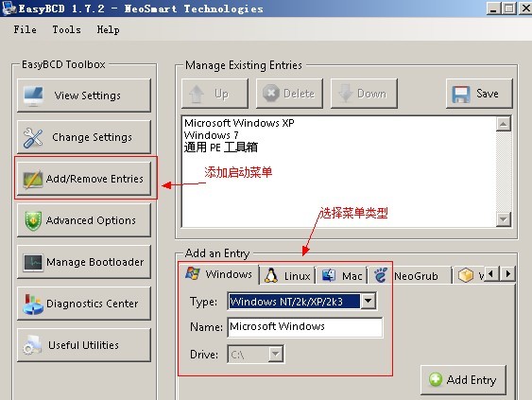Open the Tools menu
Screen dimensions: 532x400
[x=66, y=29]
